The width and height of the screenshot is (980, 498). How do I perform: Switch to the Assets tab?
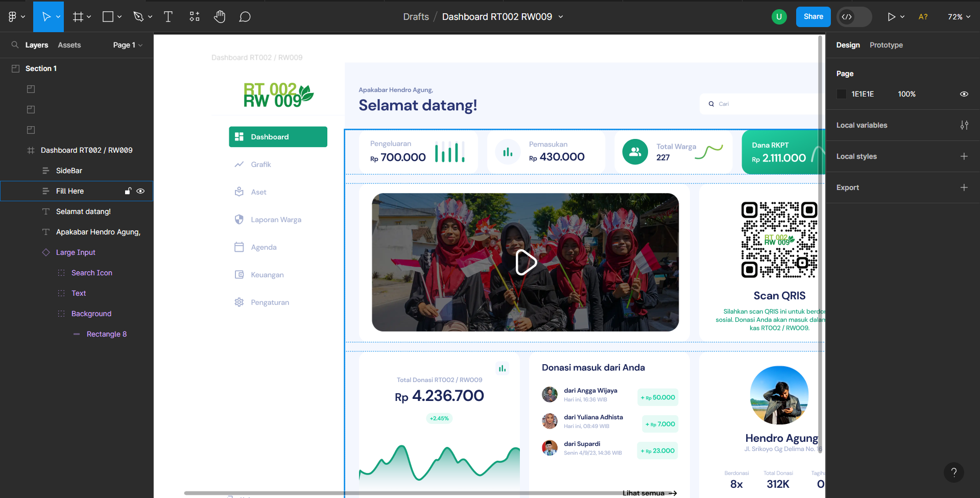[69, 45]
